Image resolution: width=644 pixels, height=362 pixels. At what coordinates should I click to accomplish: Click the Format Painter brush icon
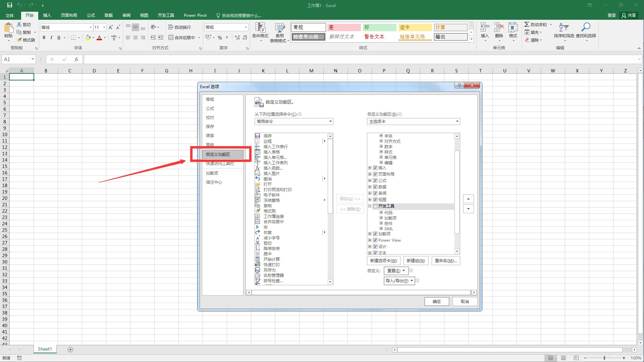coord(20,40)
